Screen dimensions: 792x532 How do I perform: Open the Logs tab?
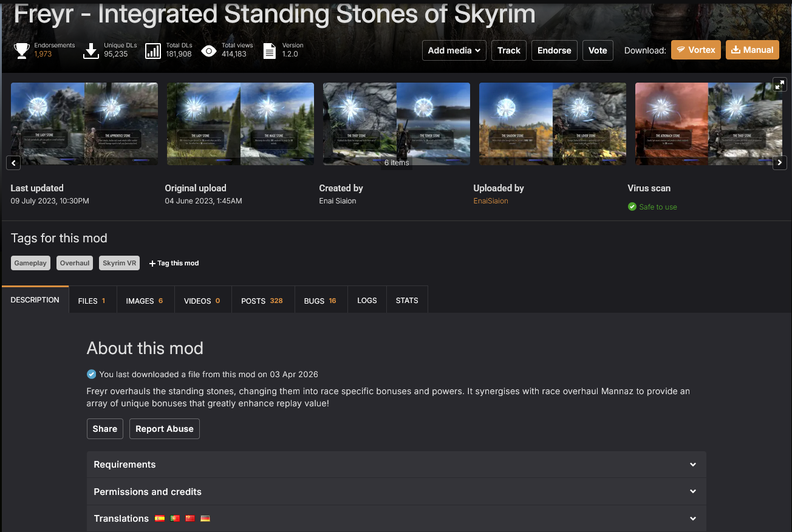pos(367,301)
